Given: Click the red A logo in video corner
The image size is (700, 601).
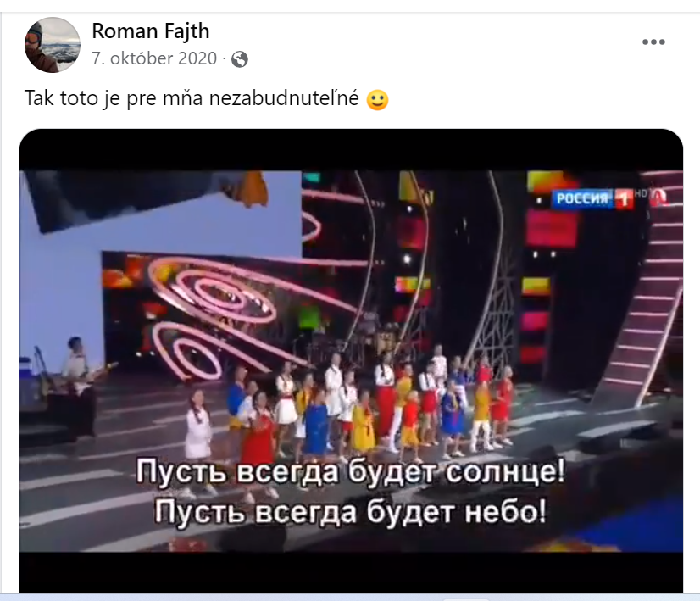Looking at the screenshot, I should pyautogui.click(x=659, y=198).
